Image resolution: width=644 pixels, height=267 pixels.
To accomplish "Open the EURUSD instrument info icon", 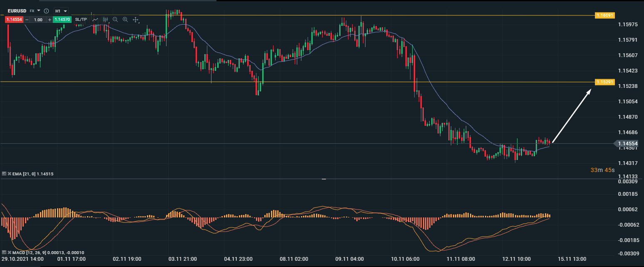I will pos(46,11).
